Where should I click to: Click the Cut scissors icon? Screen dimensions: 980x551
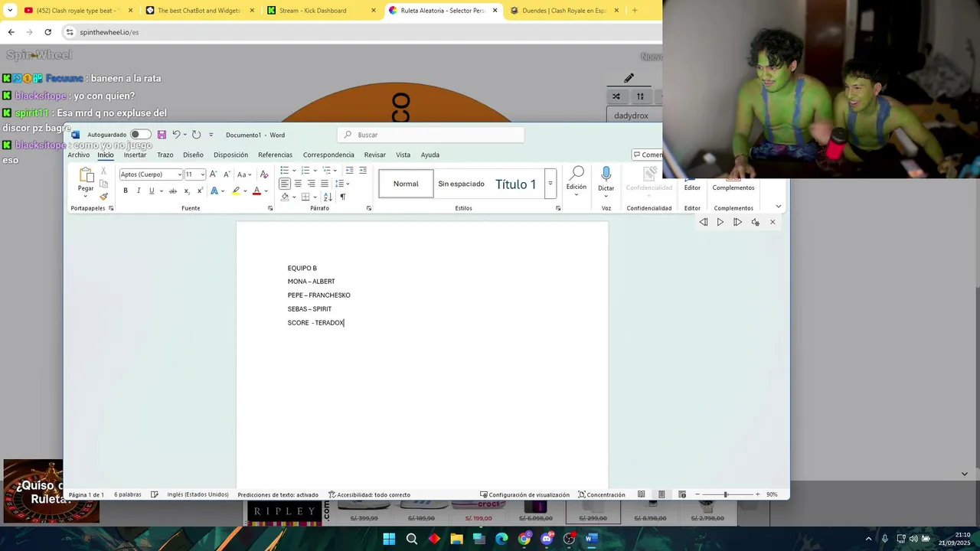pos(103,171)
